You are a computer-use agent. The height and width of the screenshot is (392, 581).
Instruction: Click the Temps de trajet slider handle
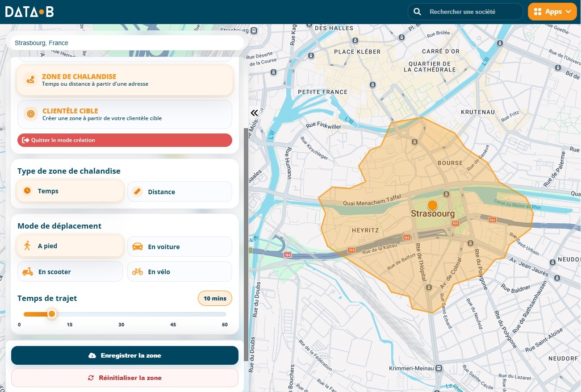tap(52, 314)
